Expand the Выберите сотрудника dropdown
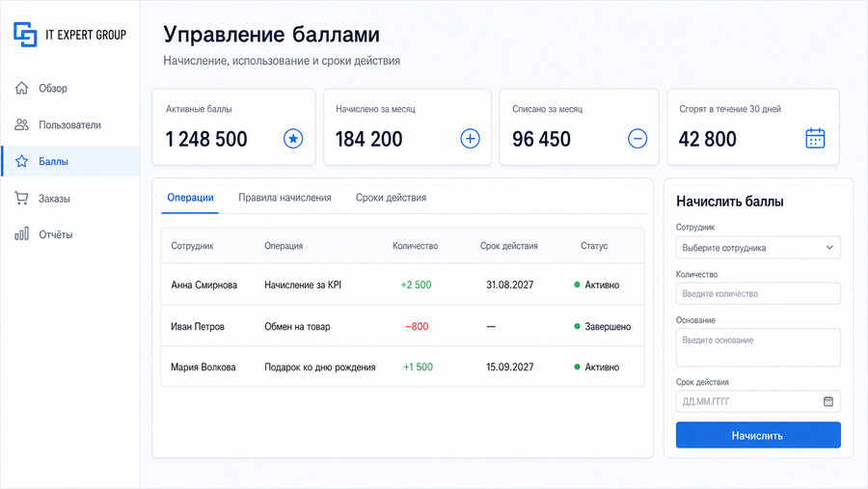Viewport: 868px width, 489px height. pos(758,248)
